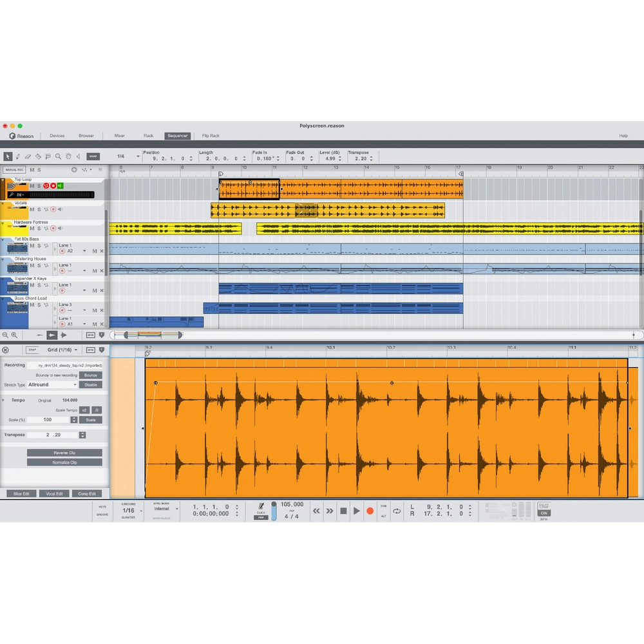This screenshot has height=644, width=644.
Task: Toggle the metronome Click button
Action: click(261, 507)
